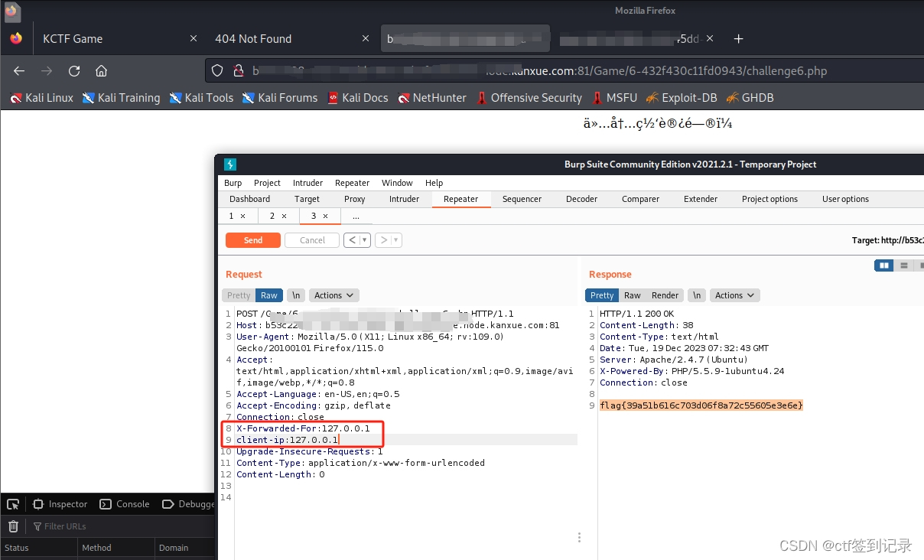Image resolution: width=924 pixels, height=560 pixels.
Task: Open Response Actions dropdown
Action: [734, 295]
